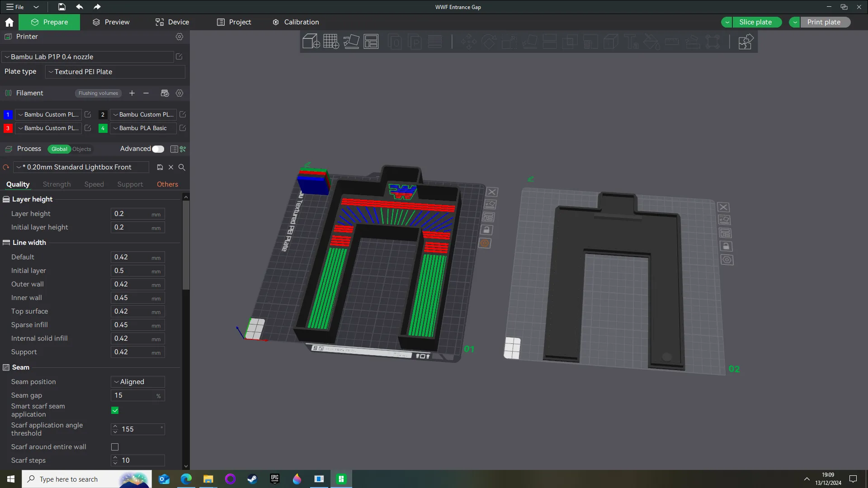Viewport: 868px width, 488px height.
Task: Click the Print plate button
Action: pos(825,22)
